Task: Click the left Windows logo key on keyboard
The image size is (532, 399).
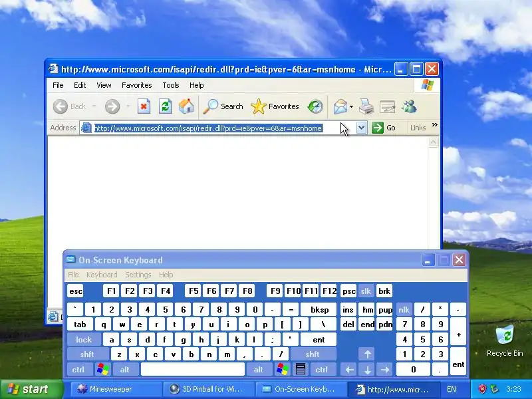Action: tap(103, 370)
